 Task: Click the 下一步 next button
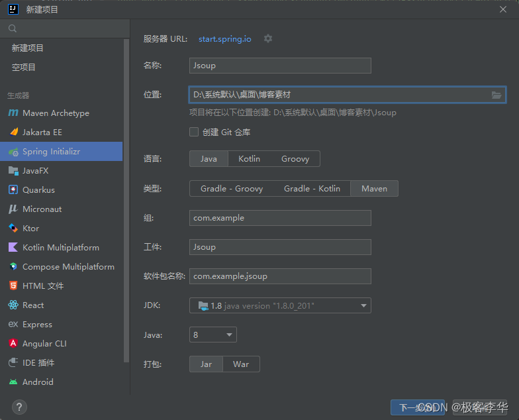[x=418, y=407]
